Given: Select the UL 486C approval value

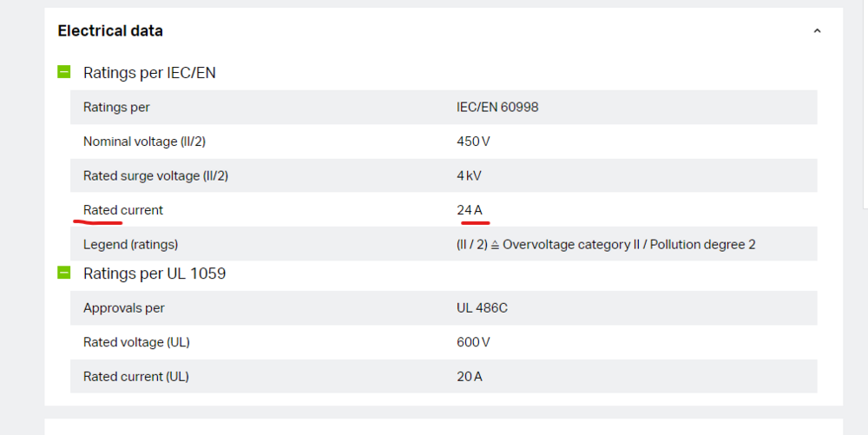Looking at the screenshot, I should point(480,308).
